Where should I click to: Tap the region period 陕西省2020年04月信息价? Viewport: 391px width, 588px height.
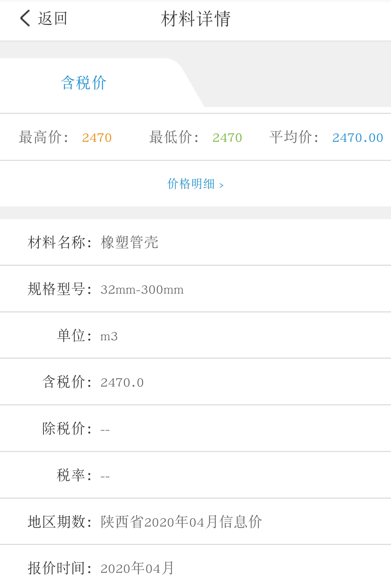(181, 522)
